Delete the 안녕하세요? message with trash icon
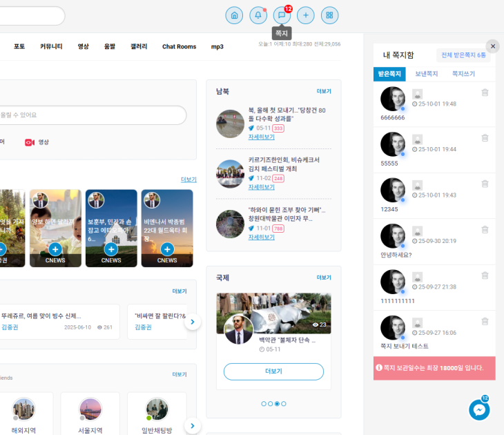The width and height of the screenshot is (504, 435). tap(485, 230)
